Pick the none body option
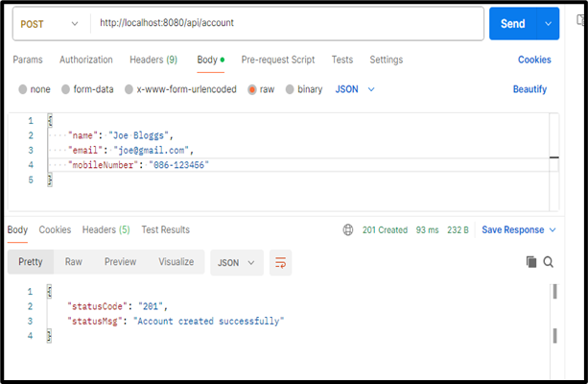The image size is (588, 384). [23, 89]
